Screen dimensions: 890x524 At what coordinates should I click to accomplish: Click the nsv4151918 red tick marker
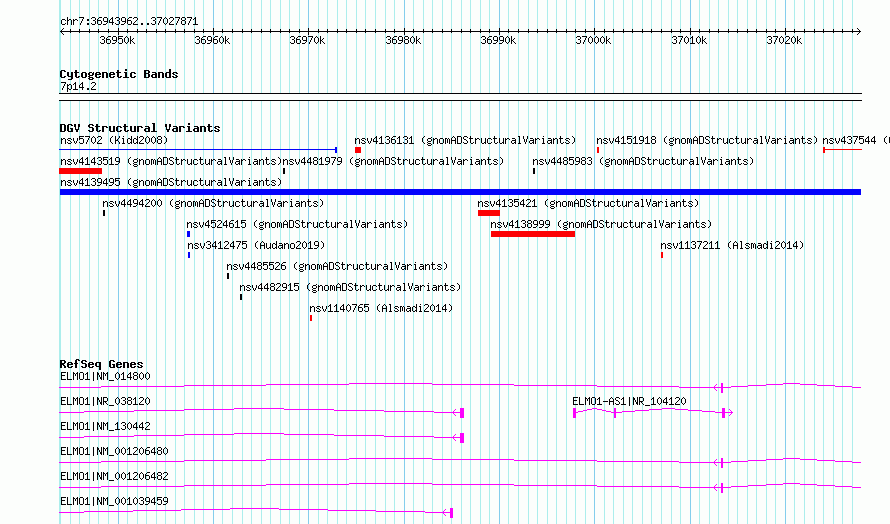598,150
